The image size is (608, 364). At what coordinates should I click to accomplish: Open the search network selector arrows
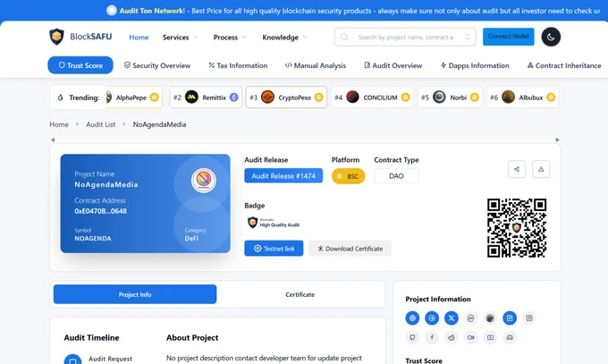468,38
